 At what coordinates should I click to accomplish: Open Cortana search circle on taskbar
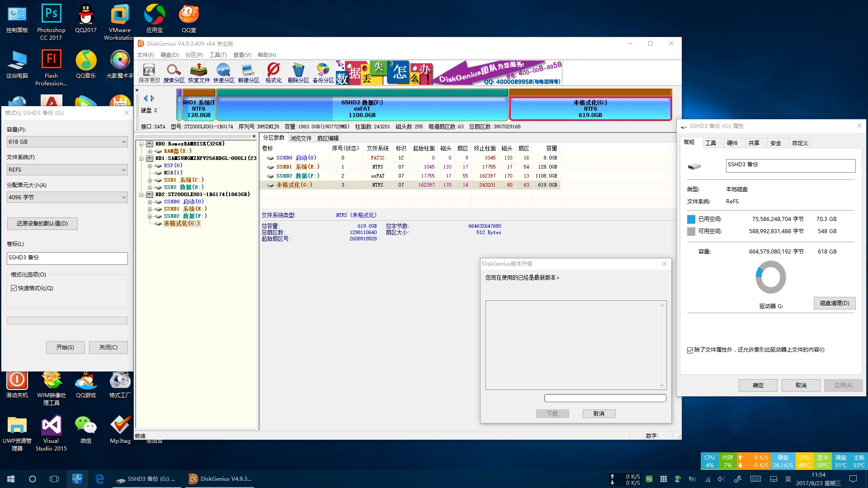click(33, 479)
